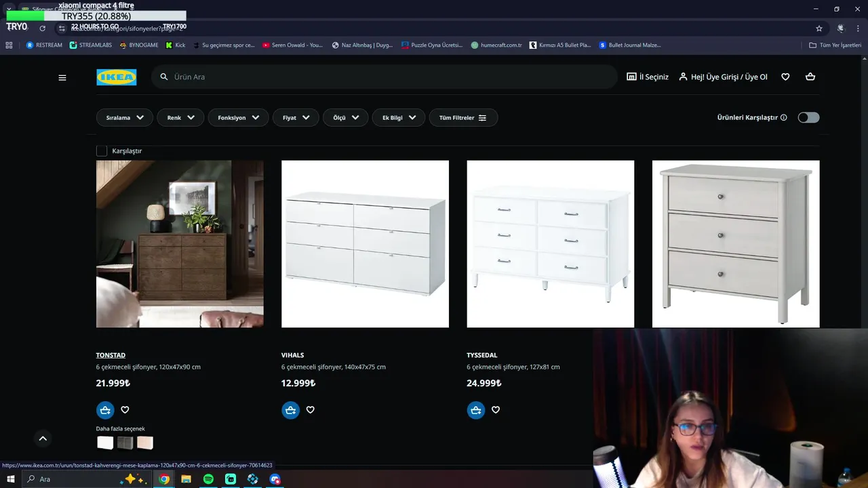Viewport: 868px width, 488px height.
Task: Click the scroll-to-top arrow button
Action: point(43,439)
